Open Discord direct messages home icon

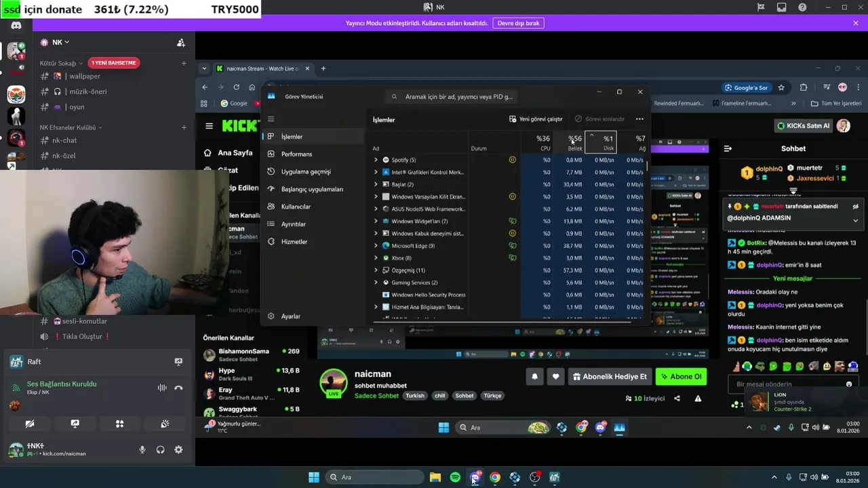click(x=16, y=26)
